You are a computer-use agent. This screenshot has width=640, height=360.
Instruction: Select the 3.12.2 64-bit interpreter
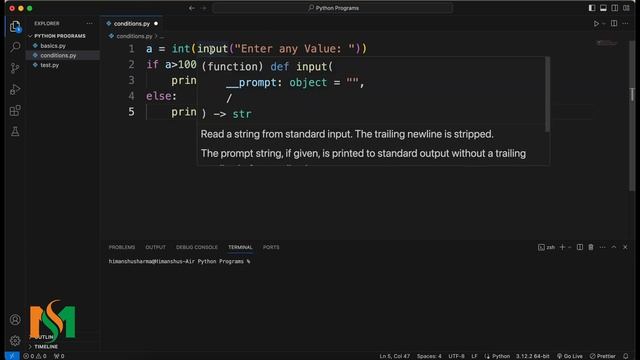[x=532, y=356]
